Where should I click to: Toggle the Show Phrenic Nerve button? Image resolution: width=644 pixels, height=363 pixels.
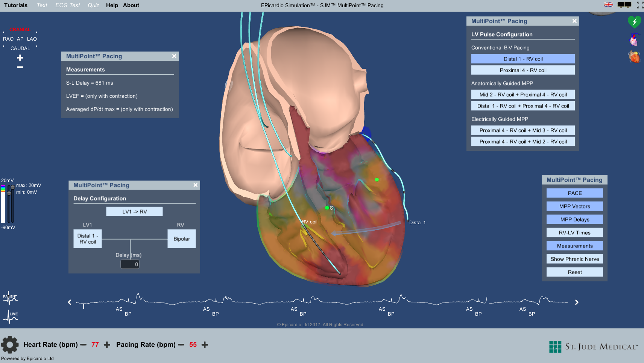click(574, 259)
